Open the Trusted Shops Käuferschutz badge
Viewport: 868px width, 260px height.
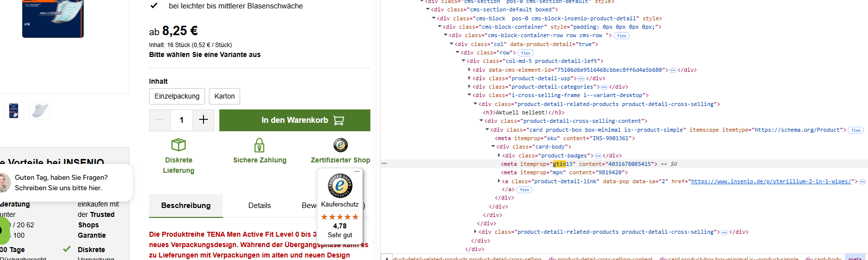(x=340, y=205)
